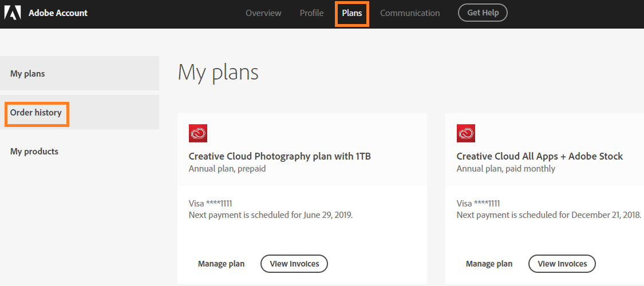Click the All Apps Creative Cloud icon
This screenshot has width=644, height=286.
click(x=466, y=133)
